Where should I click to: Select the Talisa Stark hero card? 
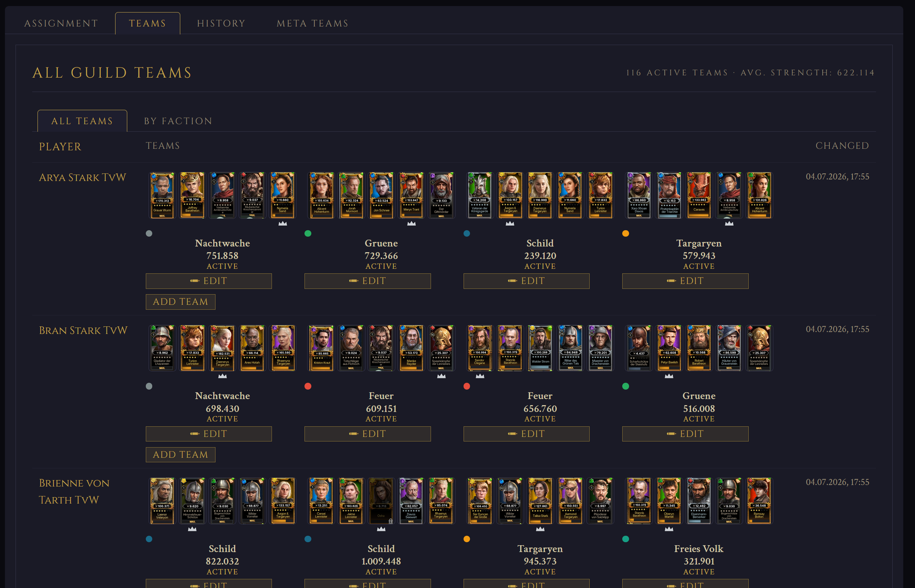point(540,501)
